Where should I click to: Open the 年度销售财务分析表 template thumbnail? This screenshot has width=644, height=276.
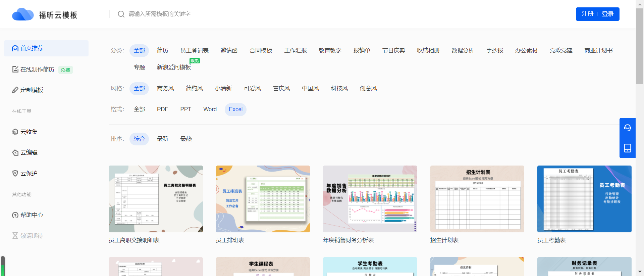pyautogui.click(x=370, y=199)
